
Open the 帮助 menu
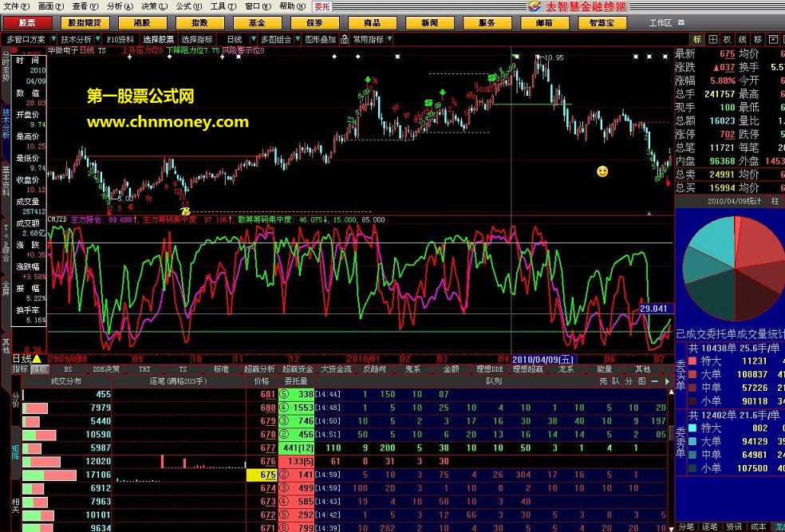[x=293, y=6]
